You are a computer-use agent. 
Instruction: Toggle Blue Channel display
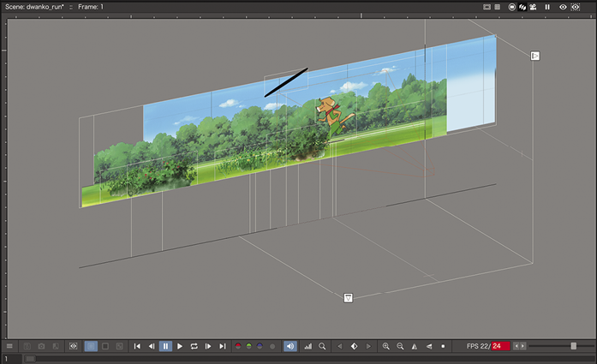click(260, 346)
